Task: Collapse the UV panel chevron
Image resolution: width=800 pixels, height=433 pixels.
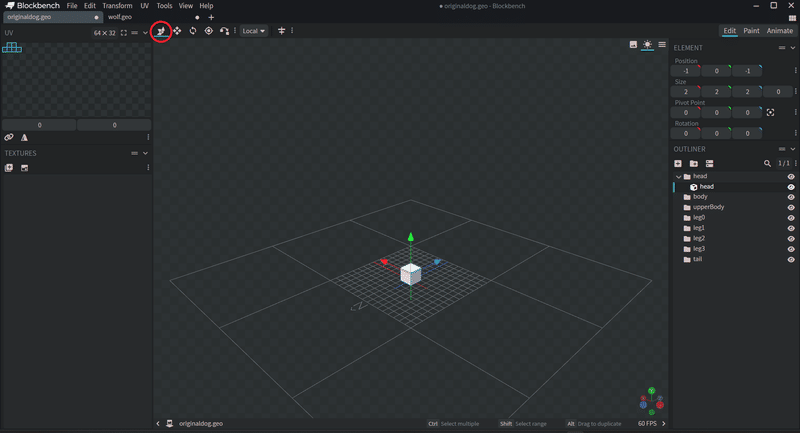Action: pyautogui.click(x=145, y=33)
